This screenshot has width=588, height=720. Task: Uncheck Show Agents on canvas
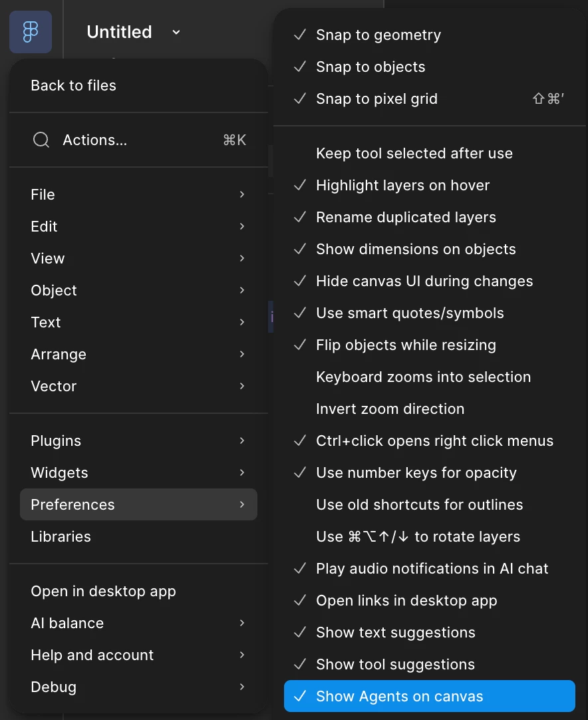(x=429, y=696)
